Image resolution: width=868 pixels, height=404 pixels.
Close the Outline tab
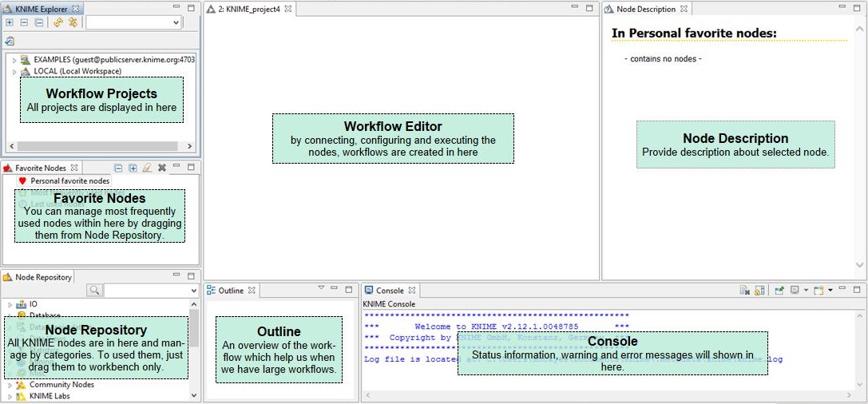click(252, 291)
